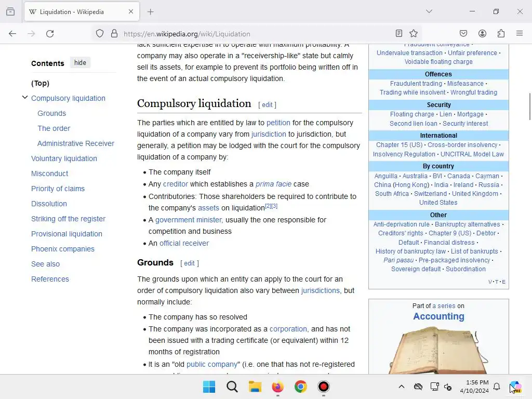View template via V link

(x=490, y=282)
